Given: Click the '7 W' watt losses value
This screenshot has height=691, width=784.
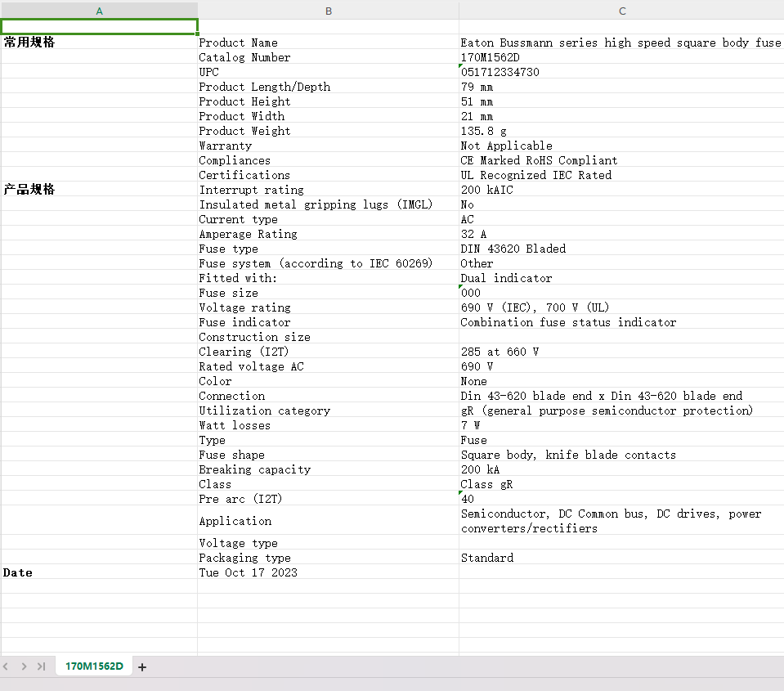Looking at the screenshot, I should 621,425.
